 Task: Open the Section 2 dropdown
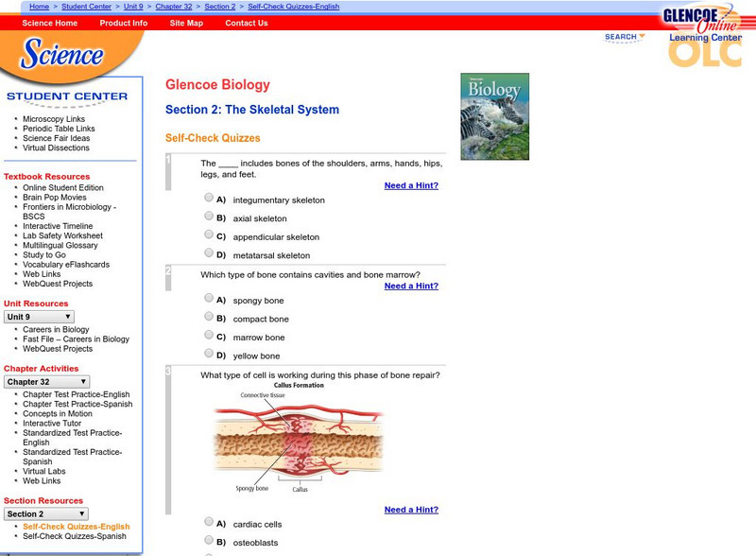coord(46,514)
